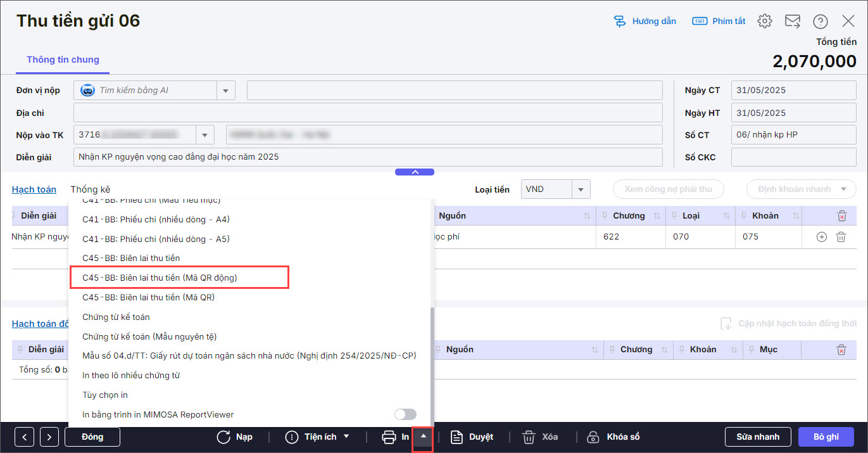This screenshot has height=453, width=868.
Task: Click the Đóng button
Action: [92, 437]
